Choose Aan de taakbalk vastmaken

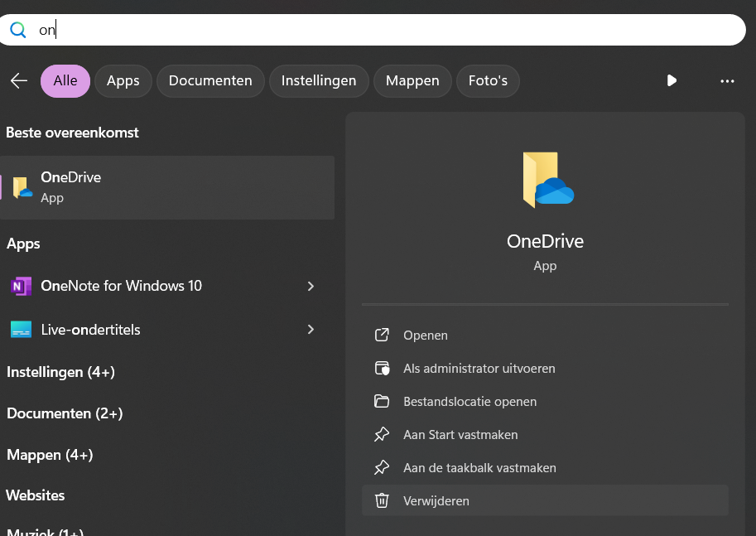(x=479, y=468)
